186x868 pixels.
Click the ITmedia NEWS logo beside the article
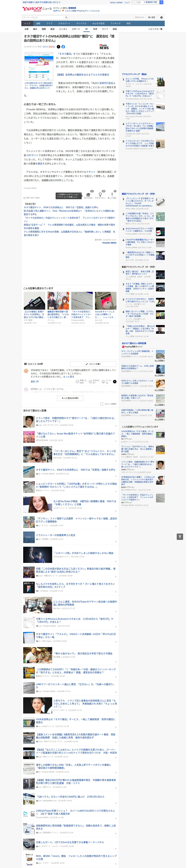pyautogui.click(x=104, y=47)
